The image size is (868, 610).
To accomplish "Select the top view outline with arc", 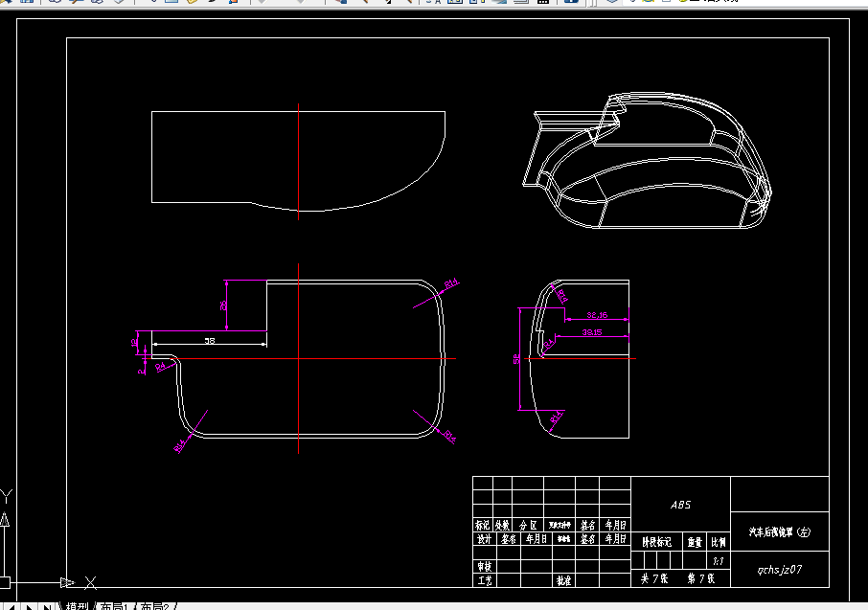I will [298, 161].
